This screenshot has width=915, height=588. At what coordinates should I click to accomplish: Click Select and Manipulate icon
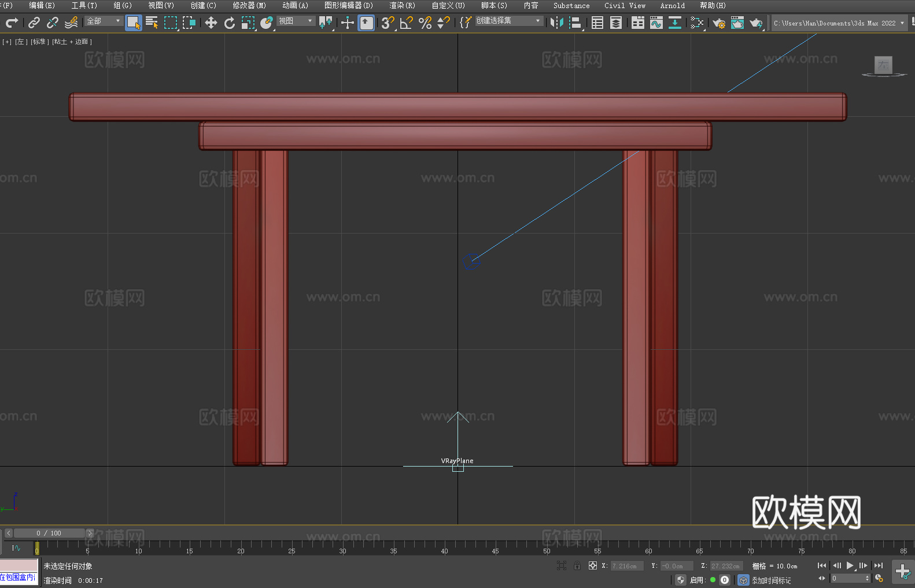348,23
